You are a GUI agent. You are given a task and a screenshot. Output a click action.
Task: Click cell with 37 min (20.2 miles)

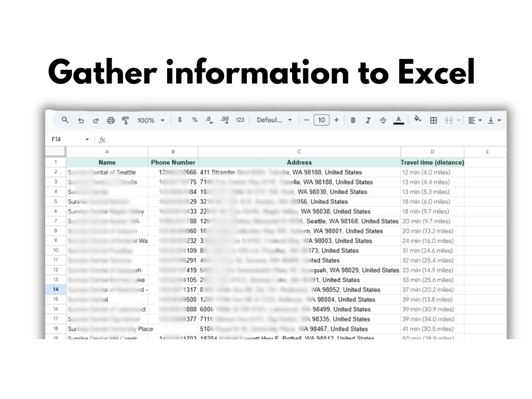point(432,290)
